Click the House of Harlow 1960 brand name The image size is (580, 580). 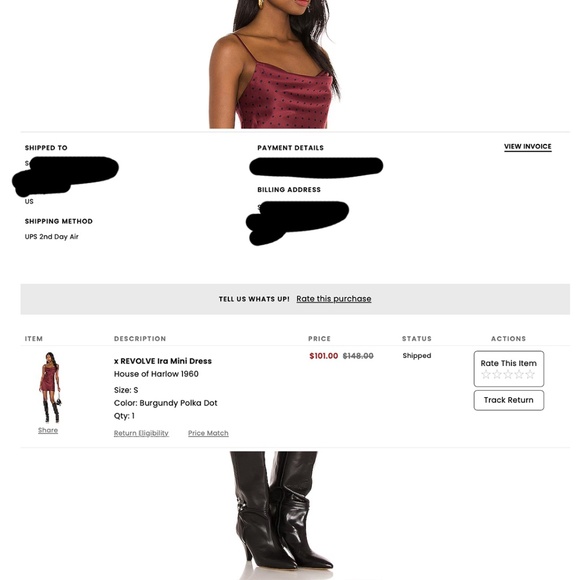[156, 374]
